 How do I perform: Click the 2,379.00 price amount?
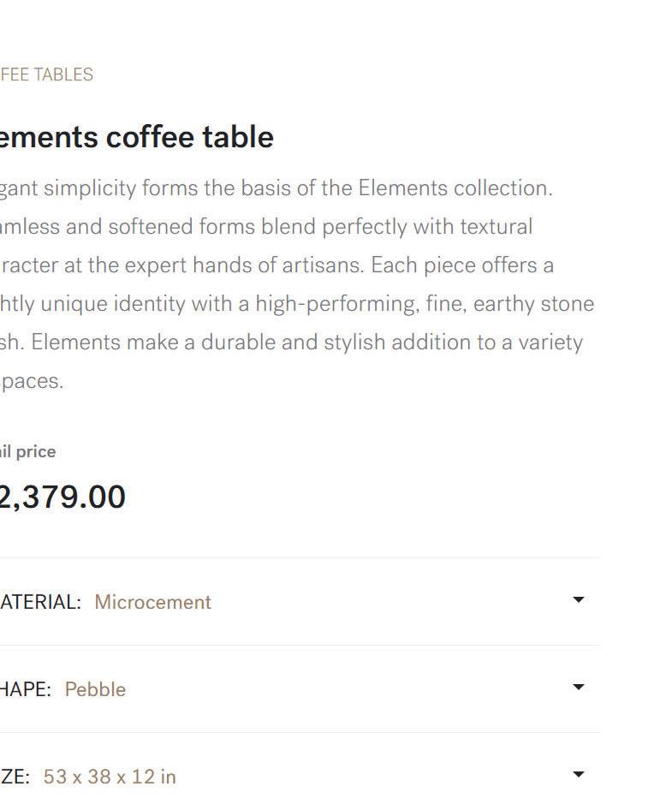(x=62, y=497)
